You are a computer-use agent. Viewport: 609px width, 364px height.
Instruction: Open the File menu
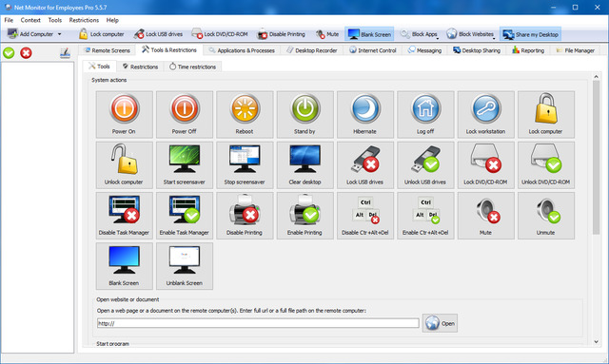pyautogui.click(x=9, y=20)
